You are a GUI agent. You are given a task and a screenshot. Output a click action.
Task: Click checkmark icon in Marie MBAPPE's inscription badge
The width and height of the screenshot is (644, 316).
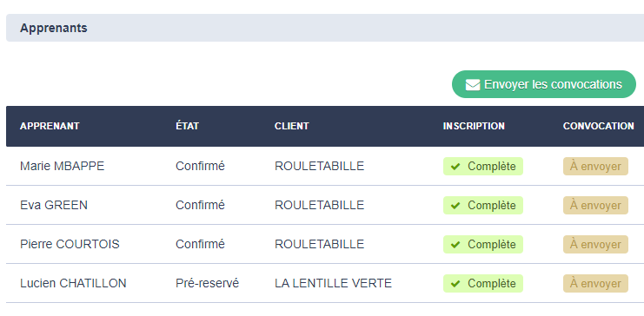coord(455,166)
